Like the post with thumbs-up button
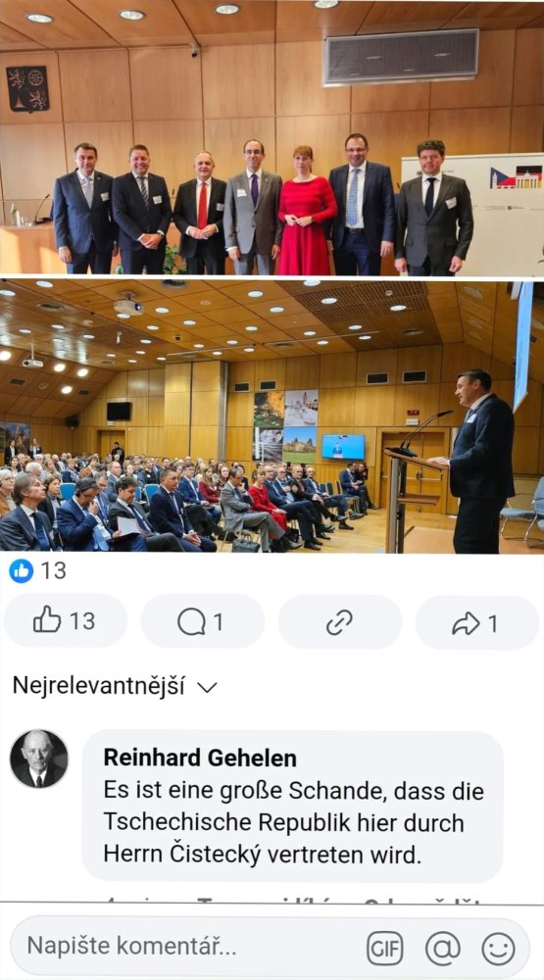 65,622
